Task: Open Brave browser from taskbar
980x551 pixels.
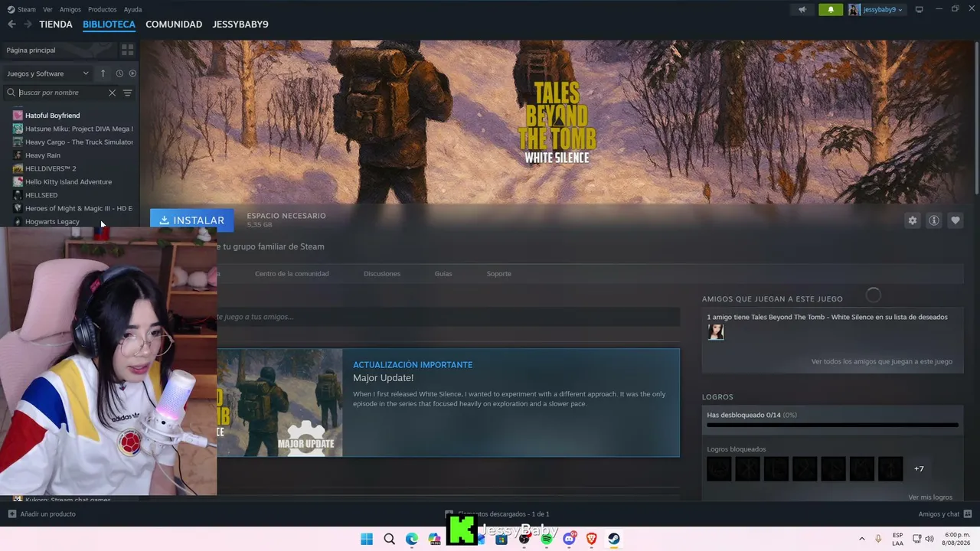Action: pos(591,539)
